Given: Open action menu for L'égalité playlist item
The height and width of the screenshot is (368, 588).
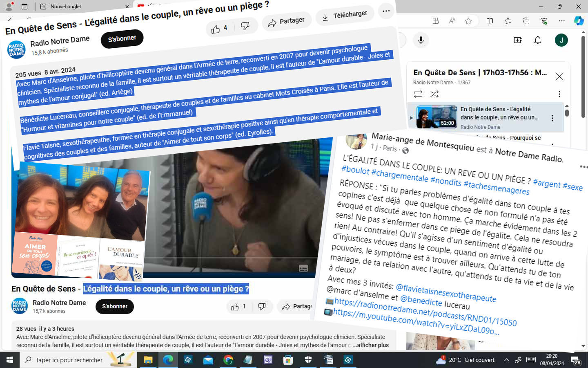Looking at the screenshot, I should click(x=552, y=118).
